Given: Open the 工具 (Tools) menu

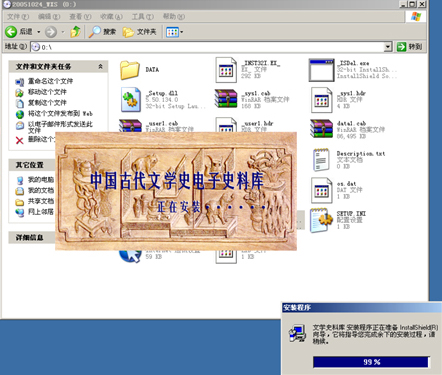Looking at the screenshot, I should pyautogui.click(x=143, y=16).
